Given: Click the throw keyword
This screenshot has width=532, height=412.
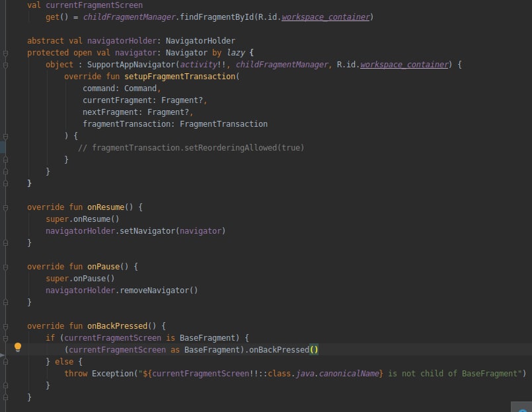Looking at the screenshot, I should coord(75,373).
